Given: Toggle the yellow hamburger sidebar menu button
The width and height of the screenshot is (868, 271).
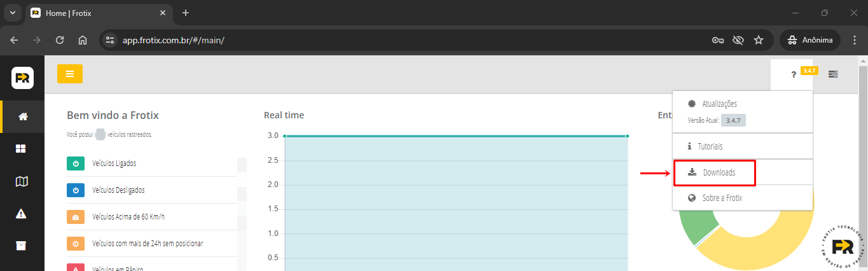Looking at the screenshot, I should pyautogui.click(x=70, y=74).
